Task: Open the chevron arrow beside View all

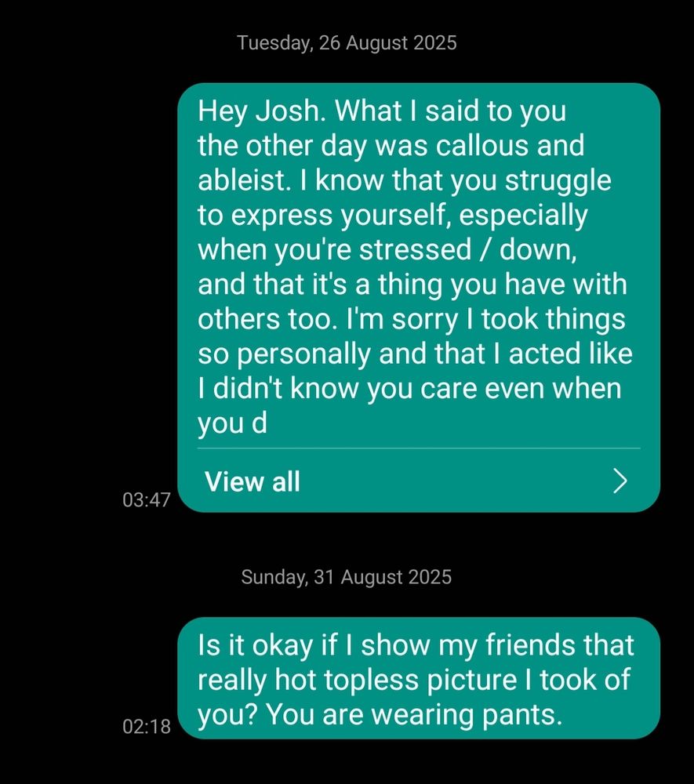Action: point(620,481)
